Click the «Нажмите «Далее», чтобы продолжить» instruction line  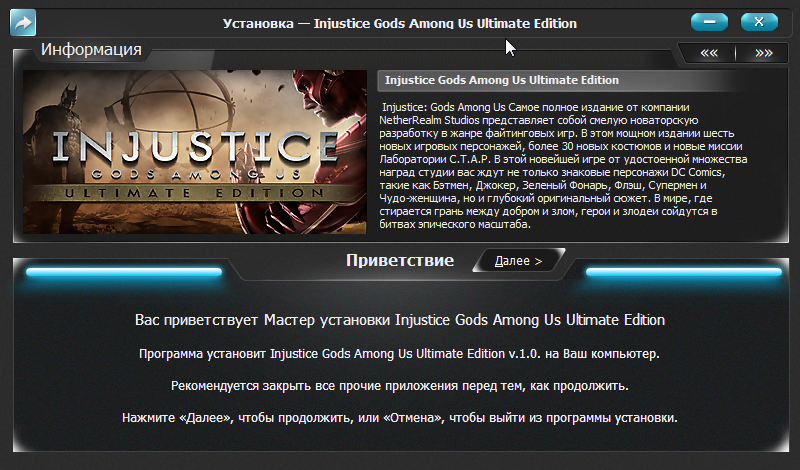[x=399, y=417]
